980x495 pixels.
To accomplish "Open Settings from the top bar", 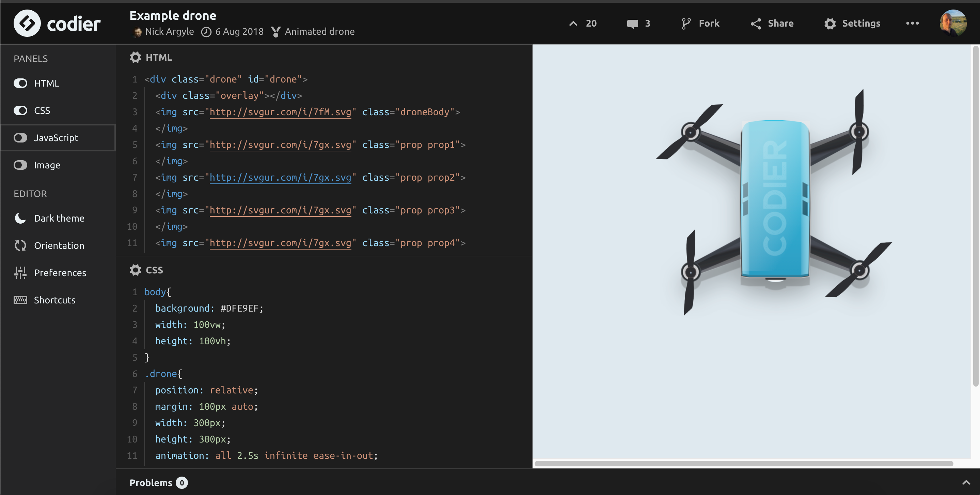I will coord(853,23).
